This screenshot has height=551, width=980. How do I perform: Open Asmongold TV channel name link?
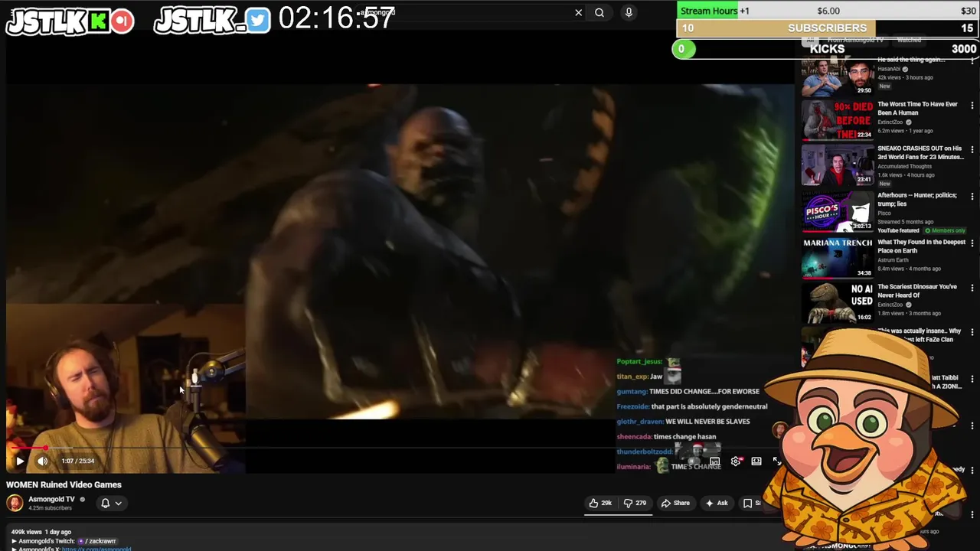(x=51, y=499)
